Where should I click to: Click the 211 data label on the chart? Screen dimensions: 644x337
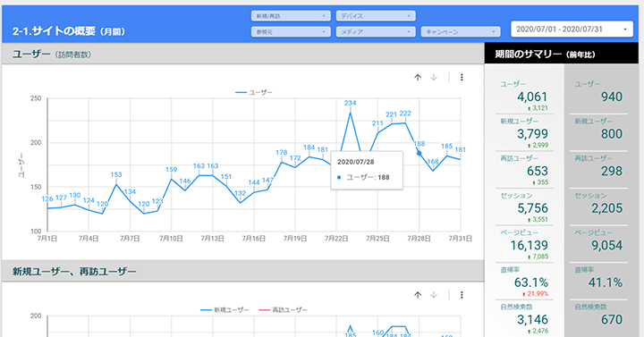377,123
